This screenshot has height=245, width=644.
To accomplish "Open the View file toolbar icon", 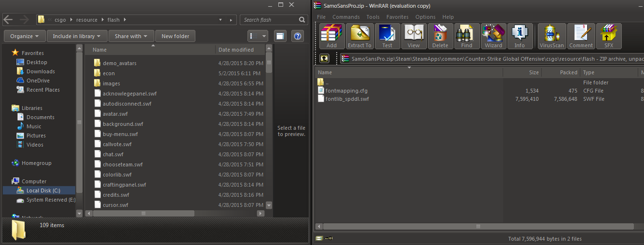I will tap(413, 36).
